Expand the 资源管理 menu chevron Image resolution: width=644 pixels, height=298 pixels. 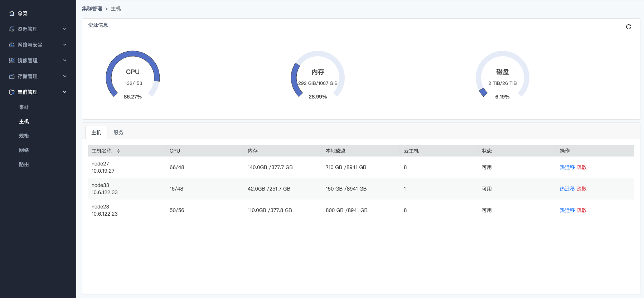coord(65,29)
